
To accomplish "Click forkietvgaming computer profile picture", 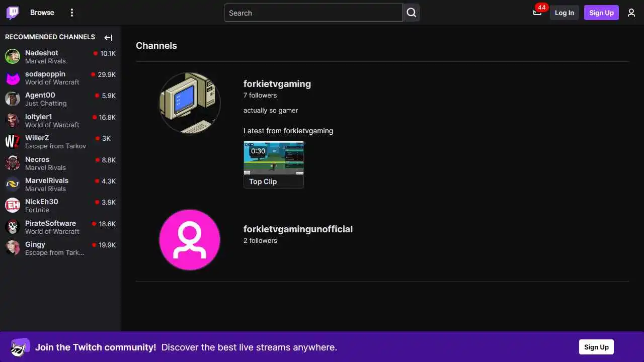I will (x=190, y=103).
